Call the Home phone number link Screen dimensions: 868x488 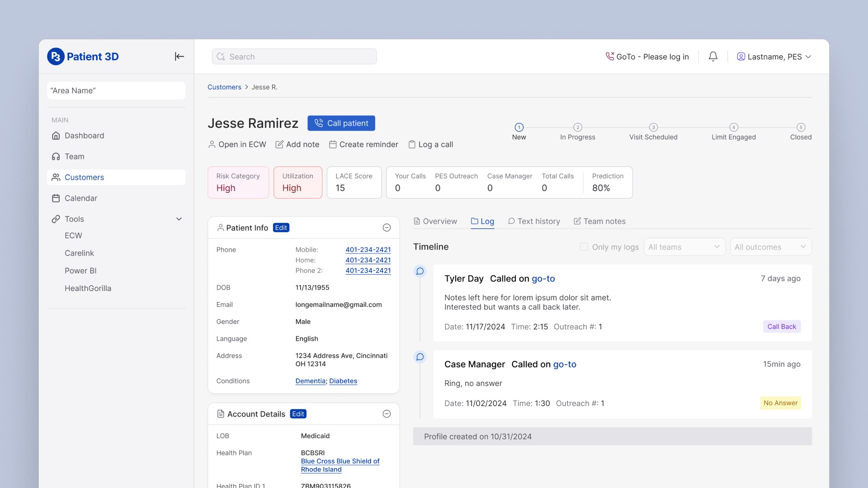pyautogui.click(x=368, y=260)
